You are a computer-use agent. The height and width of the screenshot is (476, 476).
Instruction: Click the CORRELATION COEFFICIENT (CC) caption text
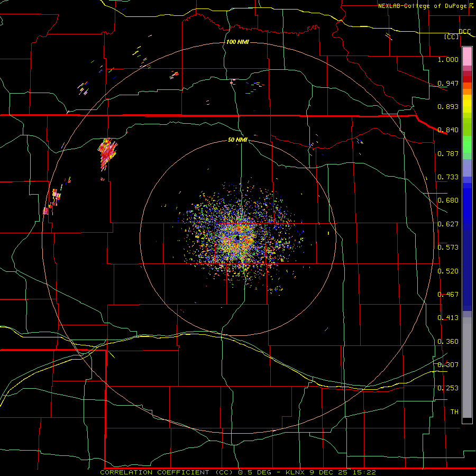167,472
